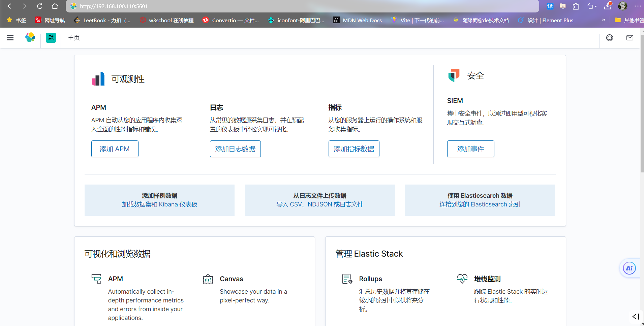The image size is (644, 326).
Task: Click the Rollups document icon
Action: [347, 279]
